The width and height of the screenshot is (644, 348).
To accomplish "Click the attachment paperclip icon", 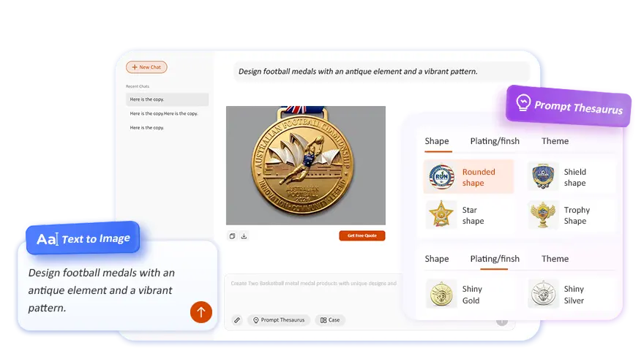I will 237,320.
